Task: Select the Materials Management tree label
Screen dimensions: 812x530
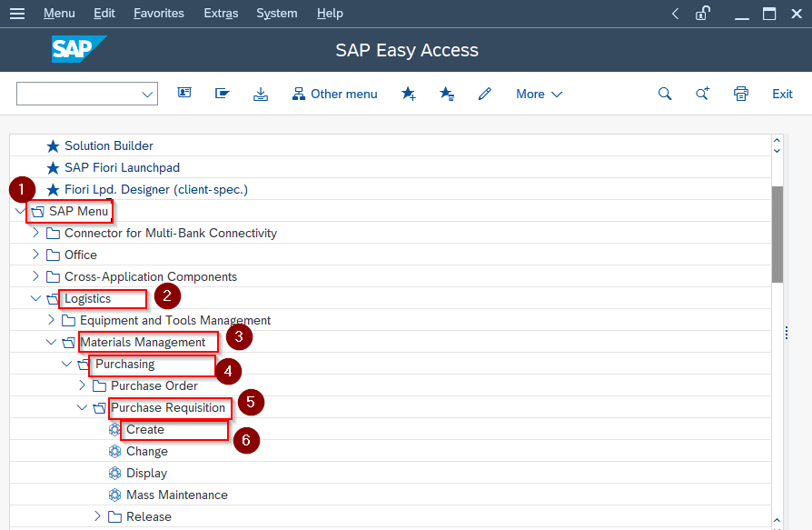Action: point(143,343)
